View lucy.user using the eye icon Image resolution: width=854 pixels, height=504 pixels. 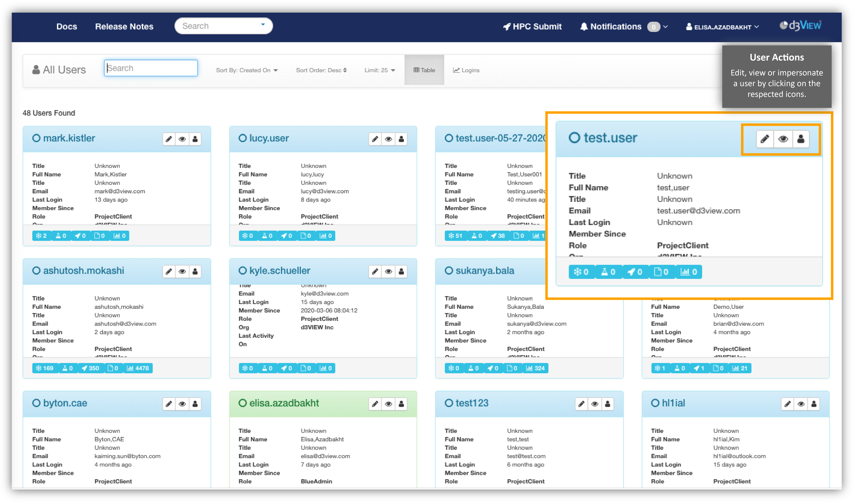coord(388,139)
